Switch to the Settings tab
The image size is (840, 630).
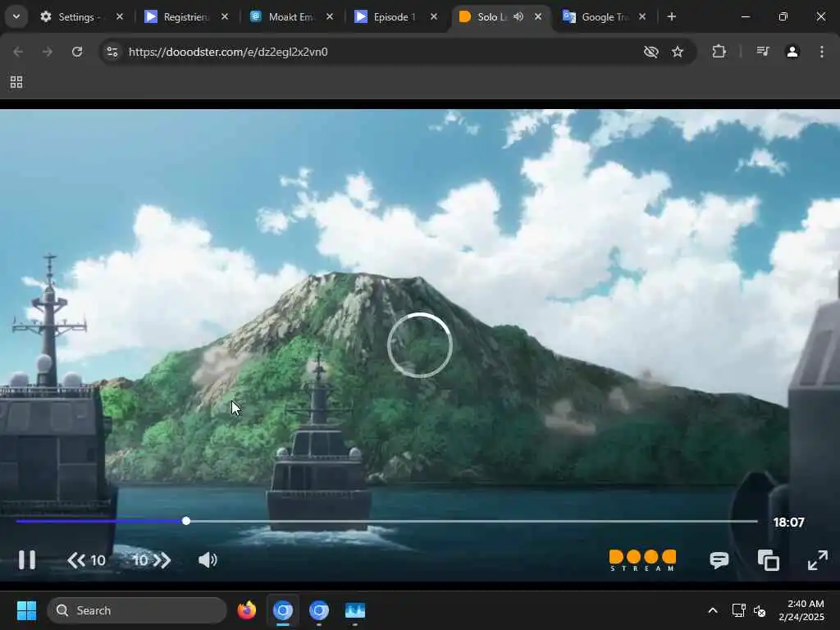click(x=80, y=17)
